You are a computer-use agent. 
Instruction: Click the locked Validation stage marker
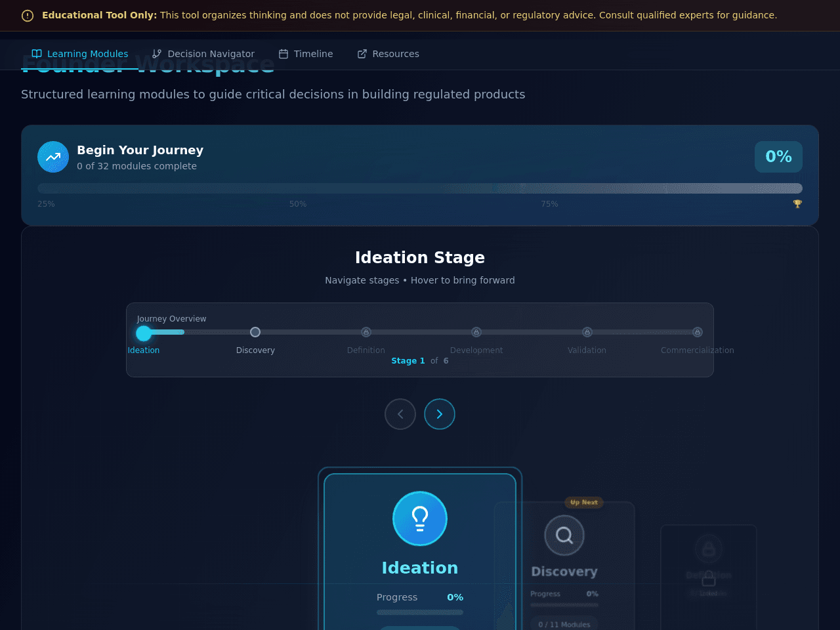(x=587, y=332)
